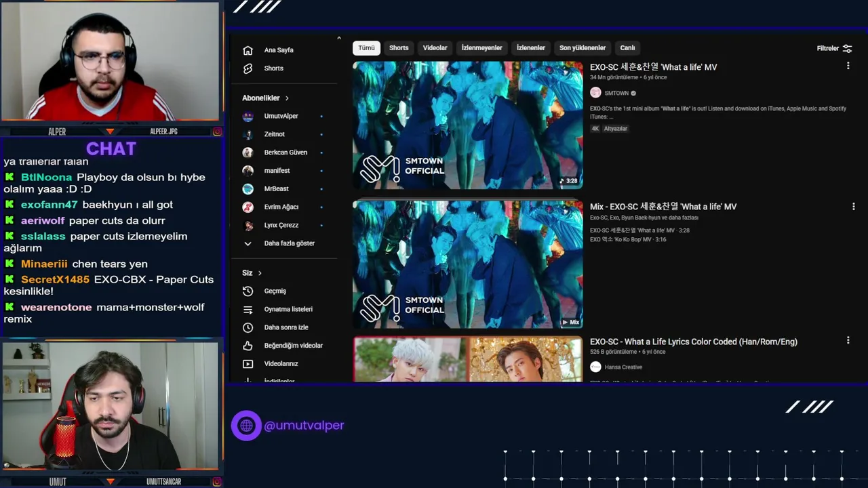Click chat username exofann47
868x488 pixels.
(x=50, y=205)
